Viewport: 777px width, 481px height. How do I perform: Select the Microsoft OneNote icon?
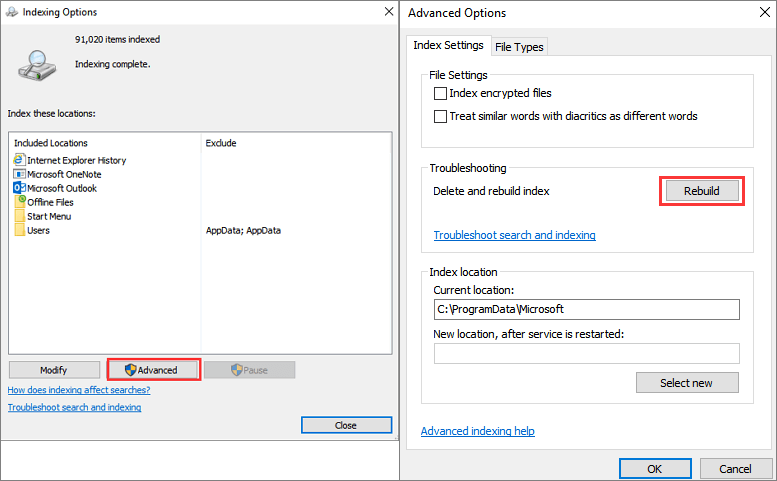tap(19, 174)
